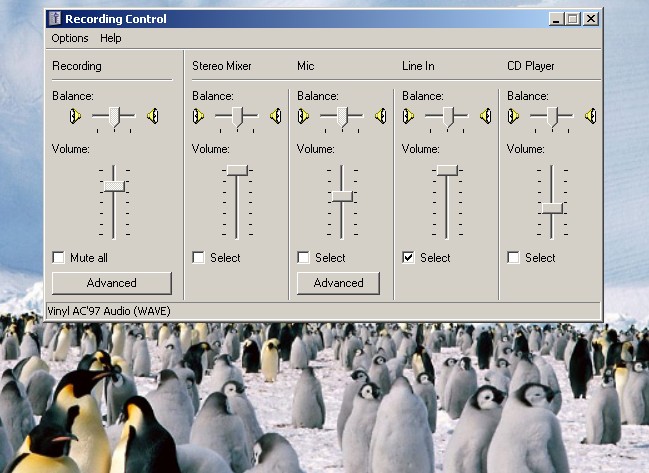Click the Line In column heading

pyautogui.click(x=418, y=66)
